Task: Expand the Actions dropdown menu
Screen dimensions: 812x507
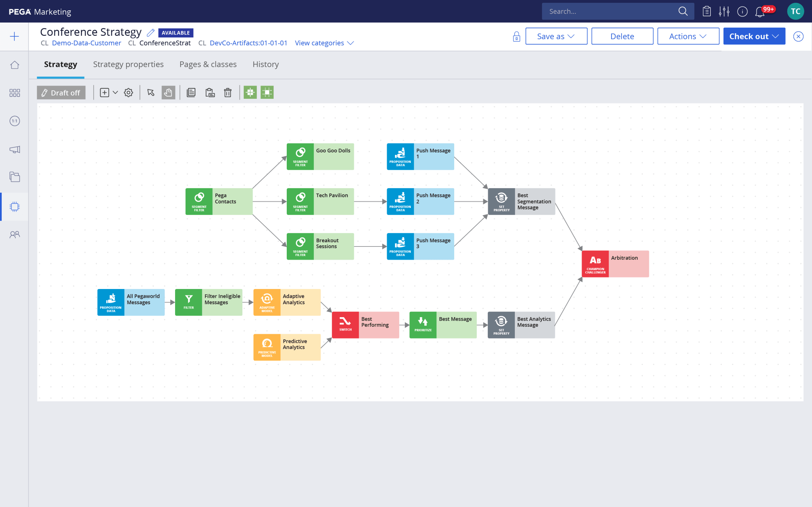Action: (687, 35)
